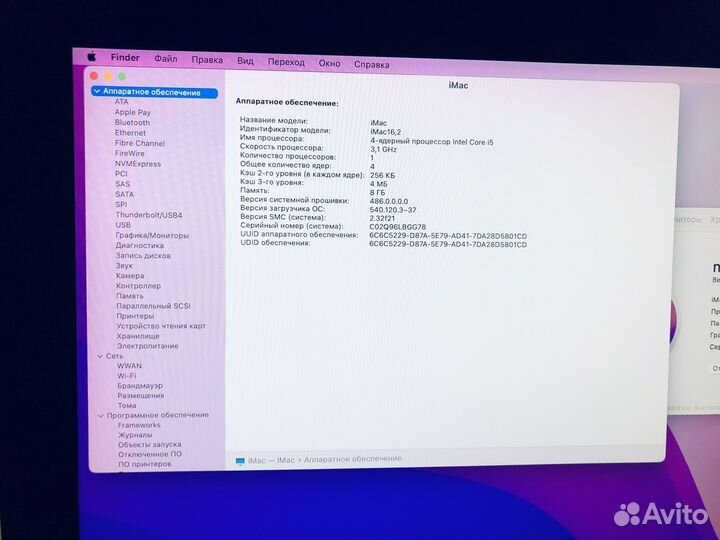The image size is (720, 540).
Task: Collapse the Сеть section chevron
Action: [x=100, y=356]
